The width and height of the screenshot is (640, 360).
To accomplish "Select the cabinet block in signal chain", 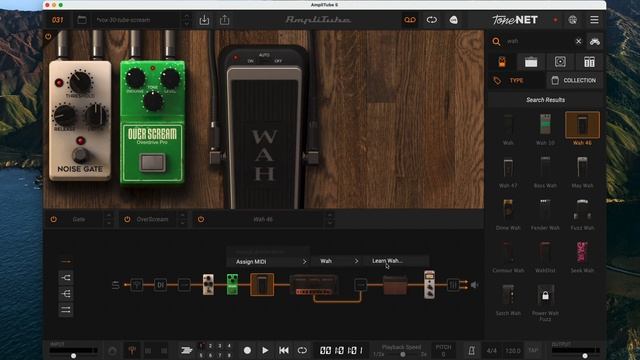I will (x=395, y=285).
